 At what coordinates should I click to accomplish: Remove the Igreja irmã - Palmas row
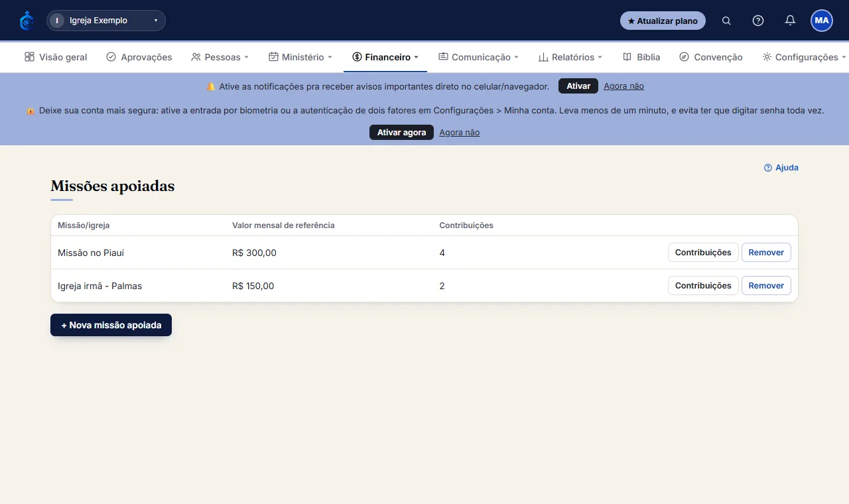click(766, 285)
